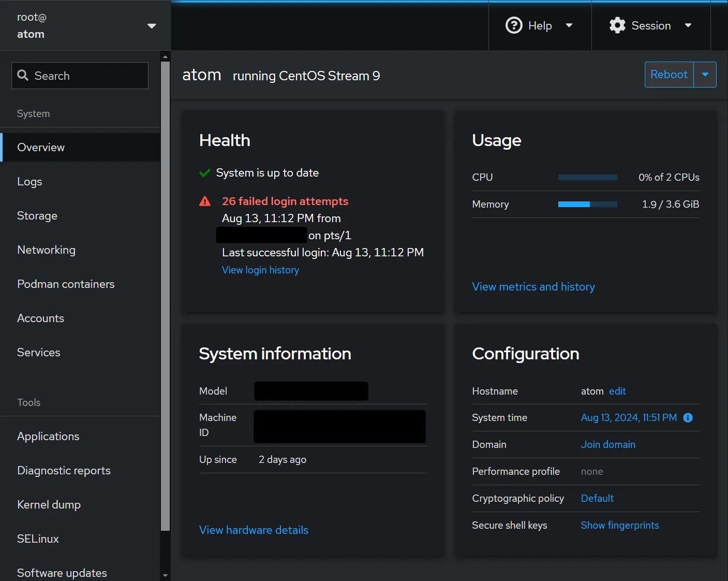Click the search magnifier icon

pyautogui.click(x=23, y=76)
